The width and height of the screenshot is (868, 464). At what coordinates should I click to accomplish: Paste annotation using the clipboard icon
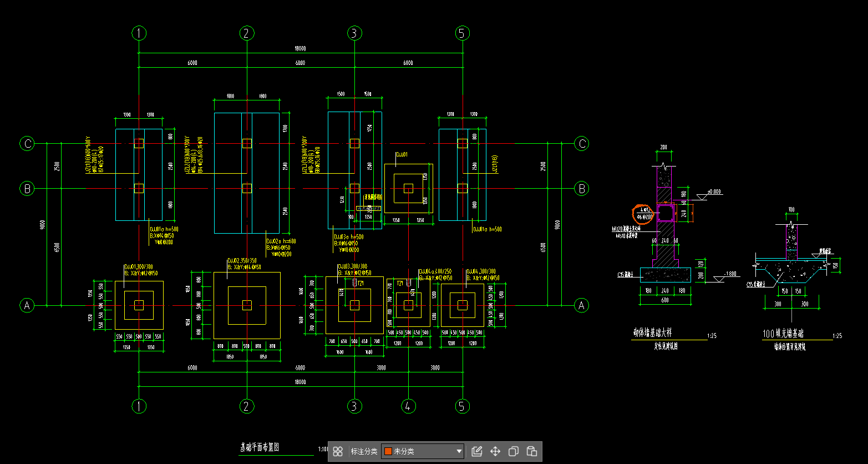[x=531, y=451]
